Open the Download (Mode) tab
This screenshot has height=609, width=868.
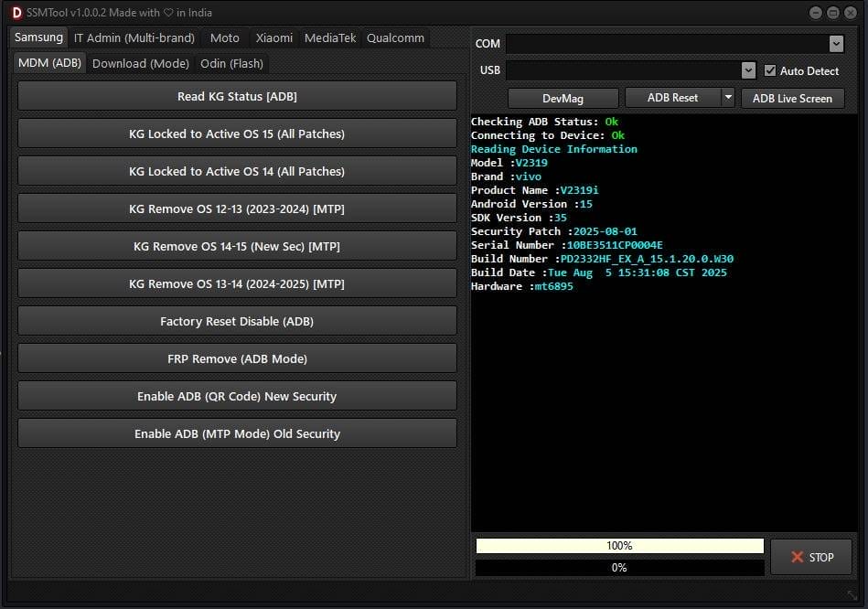point(140,63)
